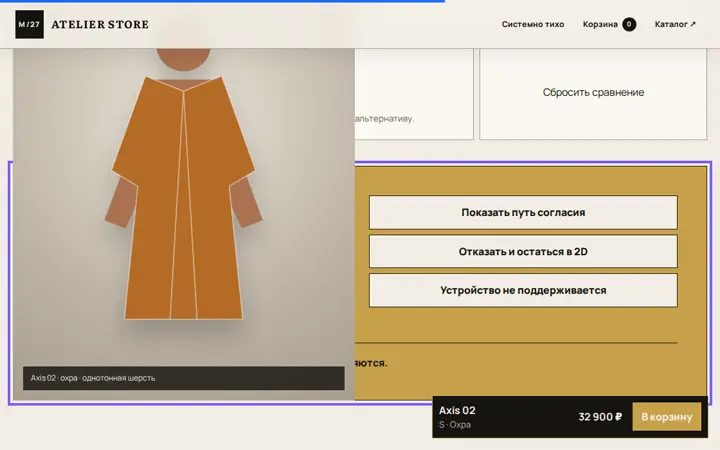Open the Каталог external link
This screenshot has height=450, width=720.
675,24
